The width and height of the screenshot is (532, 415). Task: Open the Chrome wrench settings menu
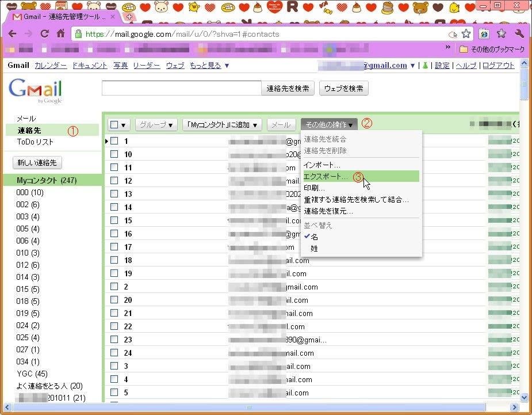coord(520,33)
